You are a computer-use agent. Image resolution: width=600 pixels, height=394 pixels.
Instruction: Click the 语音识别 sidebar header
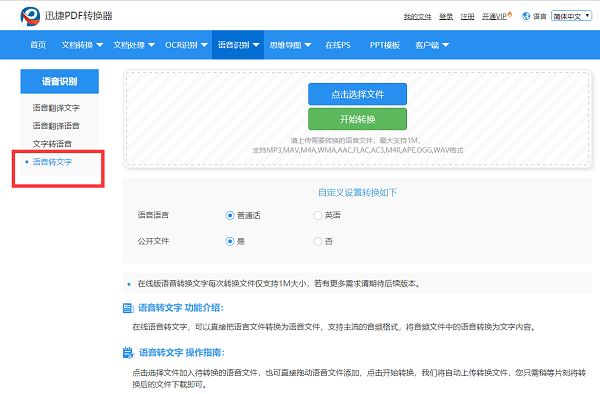pos(59,81)
